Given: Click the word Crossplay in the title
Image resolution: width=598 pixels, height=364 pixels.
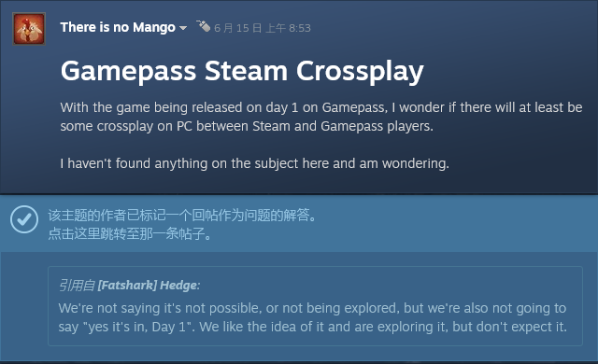Looking at the screenshot, I should pos(360,72).
